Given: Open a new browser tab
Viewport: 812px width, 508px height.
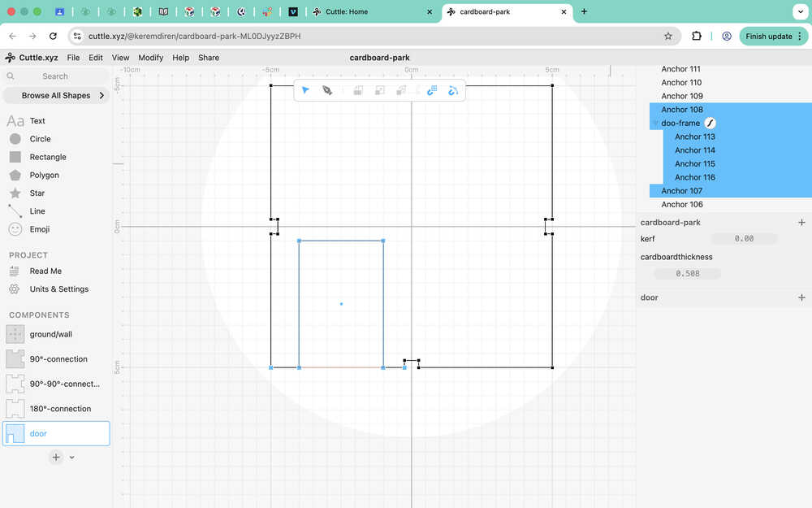Looking at the screenshot, I should (x=584, y=11).
